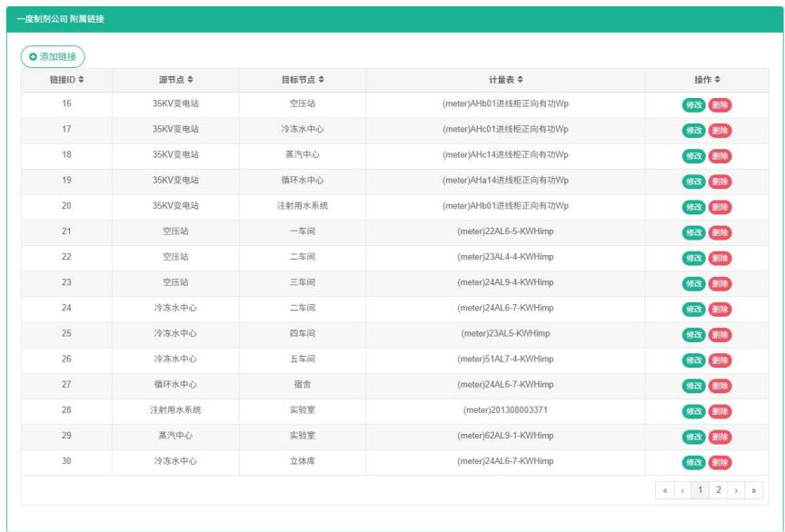
Task: Jump to first page with « button
Action: pos(665,490)
